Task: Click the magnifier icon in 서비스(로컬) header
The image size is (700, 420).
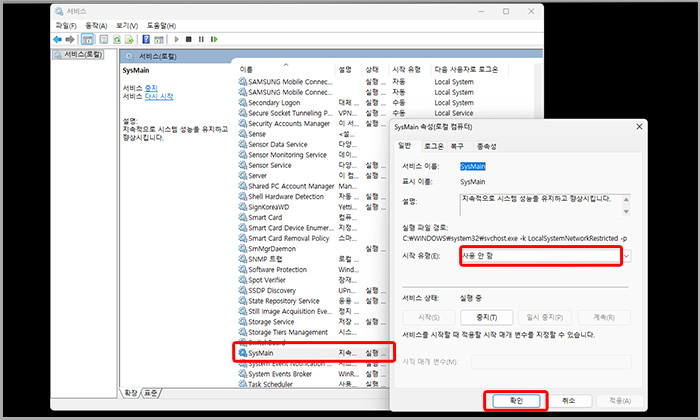Action: click(x=129, y=57)
